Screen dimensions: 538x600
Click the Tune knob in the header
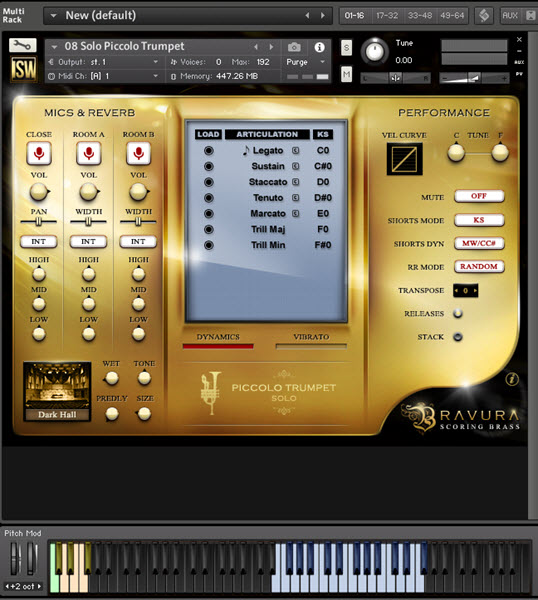pyautogui.click(x=375, y=51)
